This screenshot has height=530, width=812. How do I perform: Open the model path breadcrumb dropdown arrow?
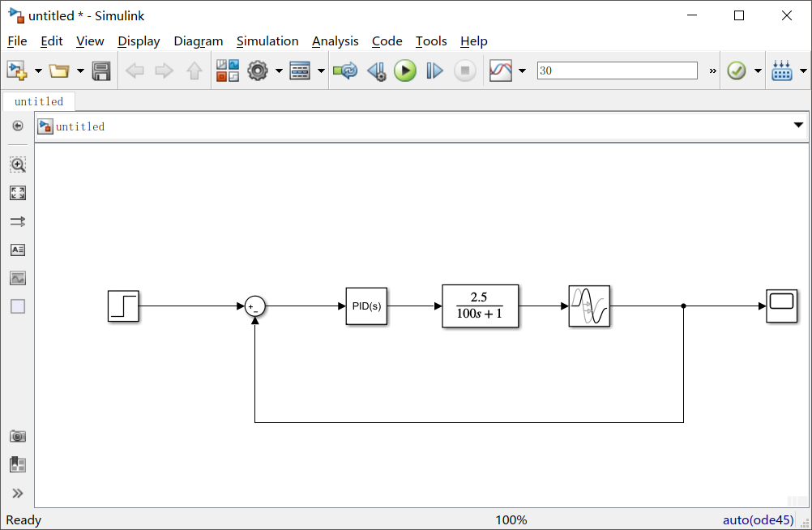[798, 126]
